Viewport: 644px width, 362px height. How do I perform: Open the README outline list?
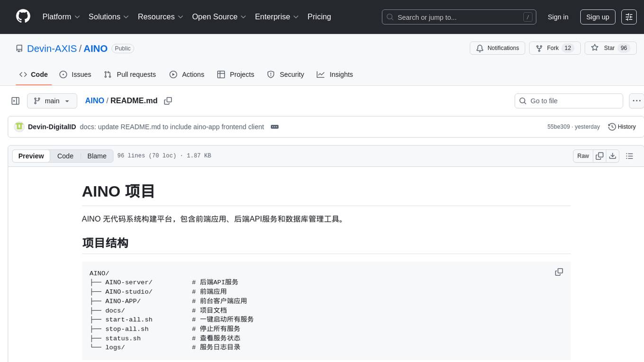[x=629, y=156]
